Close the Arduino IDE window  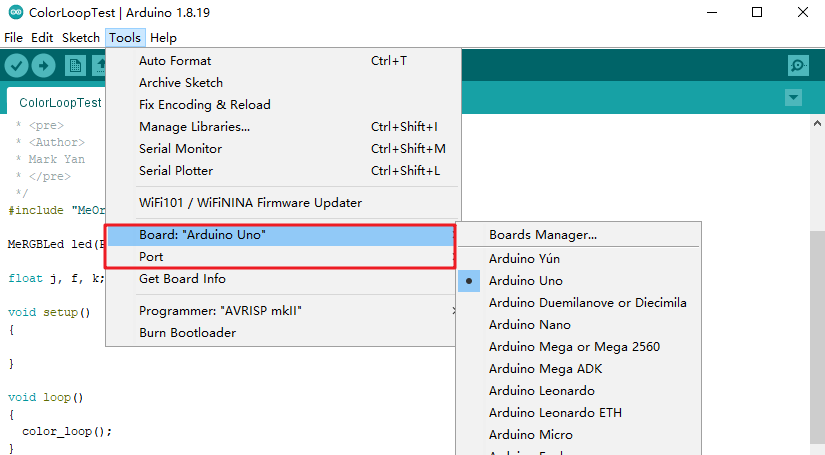[802, 12]
